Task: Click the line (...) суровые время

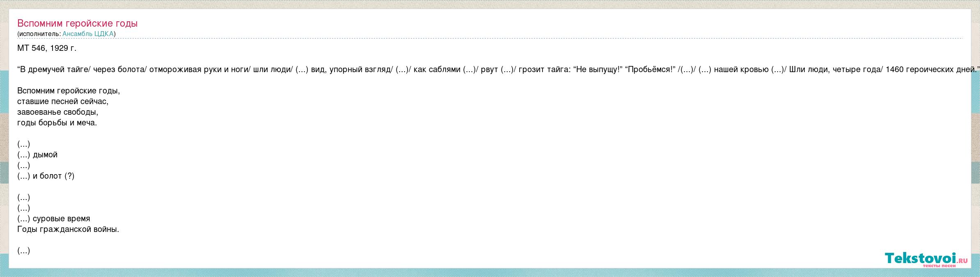Action: point(54,219)
